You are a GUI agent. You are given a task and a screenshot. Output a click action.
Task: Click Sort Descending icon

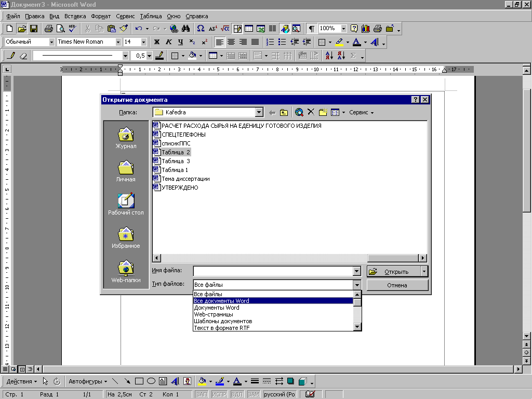coord(341,56)
